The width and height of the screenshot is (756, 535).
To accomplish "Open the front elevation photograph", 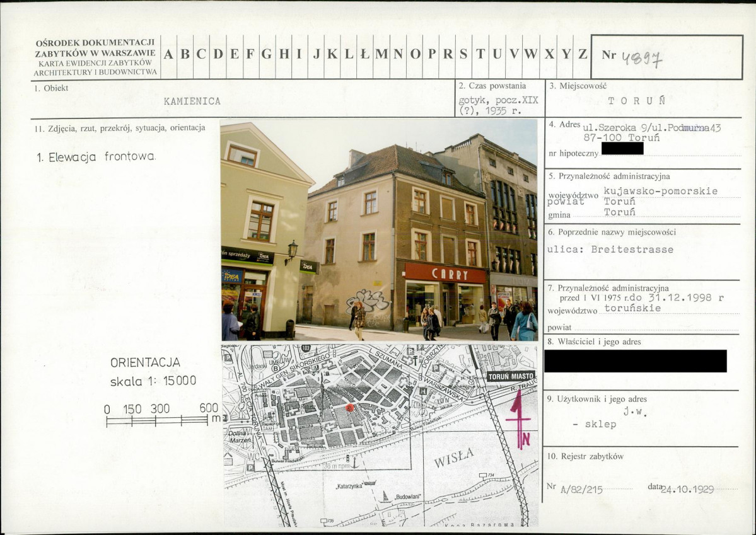I will tap(379, 230).
